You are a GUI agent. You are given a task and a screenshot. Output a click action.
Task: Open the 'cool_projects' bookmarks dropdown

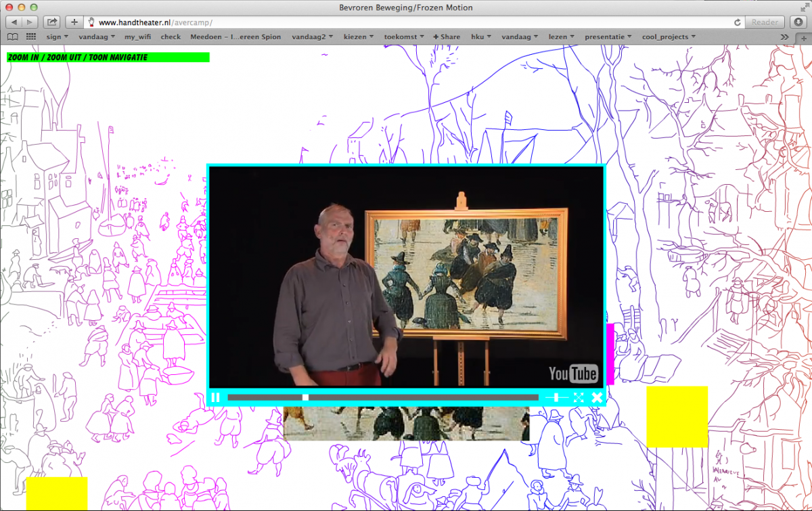click(x=668, y=37)
